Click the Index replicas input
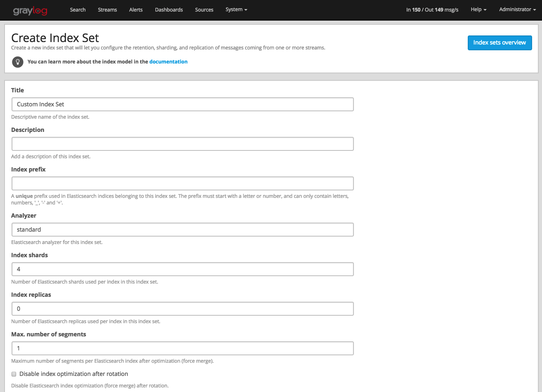Image resolution: width=542 pixels, height=392 pixels. [182, 308]
